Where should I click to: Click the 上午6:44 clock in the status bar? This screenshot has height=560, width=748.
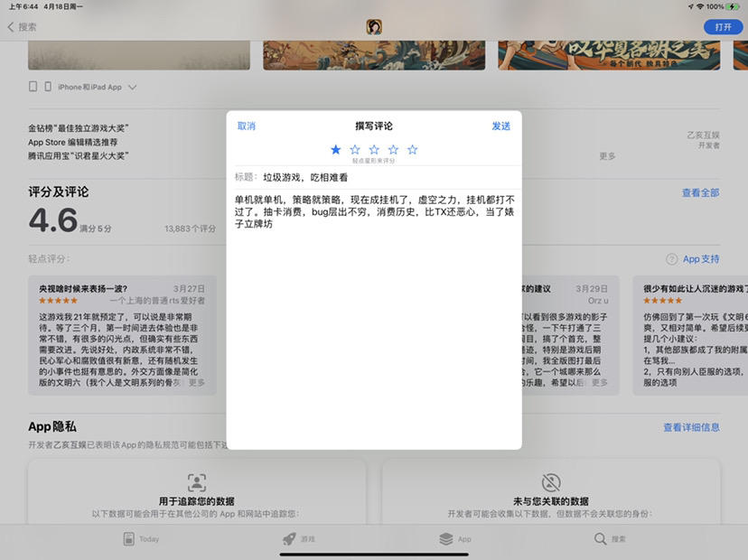(x=23, y=6)
